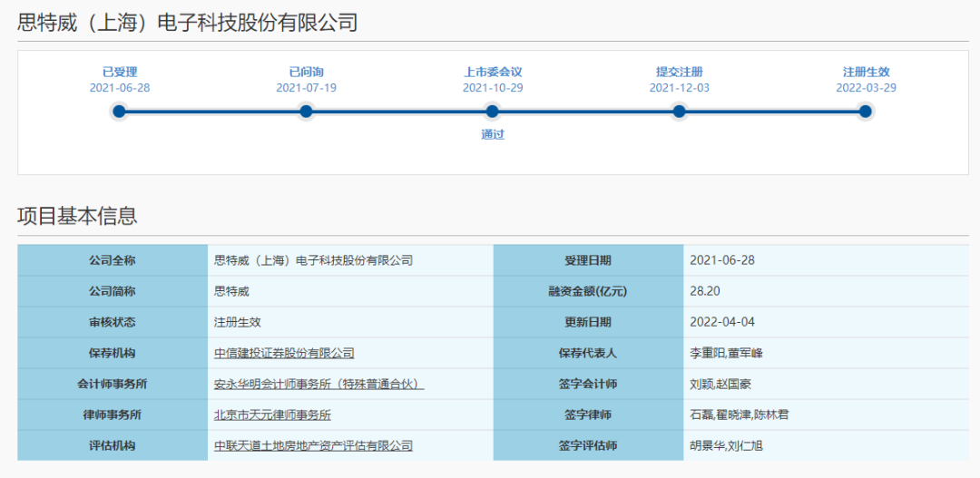Open the 中信建投证券股份有限公司 link
The width and height of the screenshot is (980, 478).
[x=284, y=353]
